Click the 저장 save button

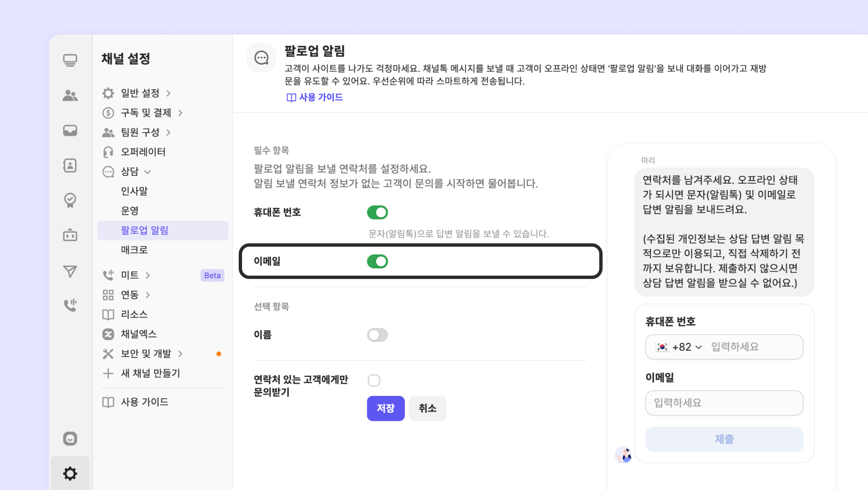pos(386,408)
